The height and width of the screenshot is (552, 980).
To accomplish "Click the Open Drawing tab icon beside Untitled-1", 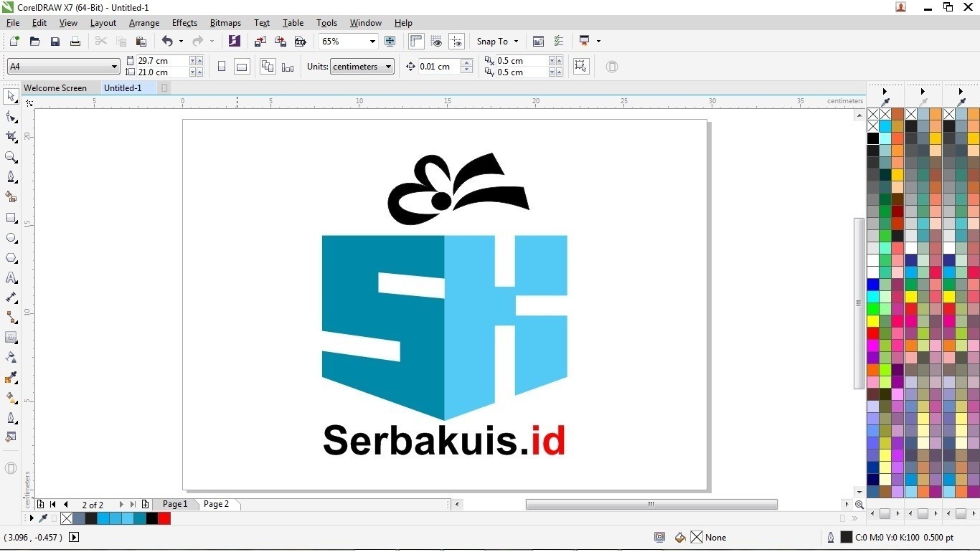I will click(164, 88).
